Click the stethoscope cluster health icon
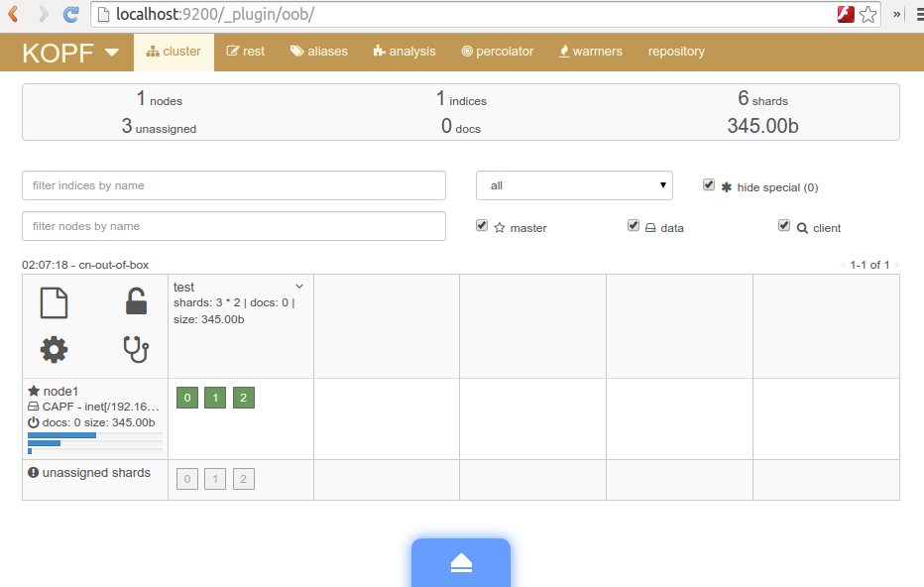This screenshot has height=587, width=924. [x=136, y=349]
